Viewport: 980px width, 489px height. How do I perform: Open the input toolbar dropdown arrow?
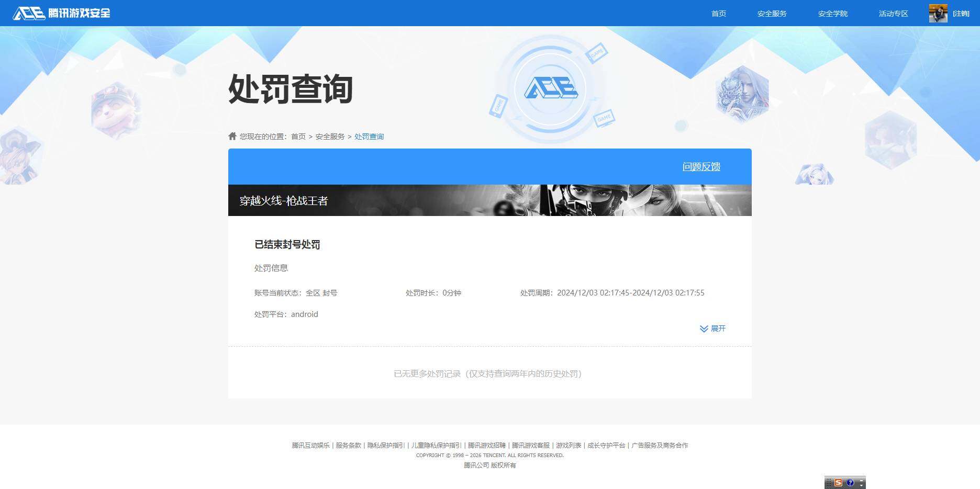click(862, 486)
